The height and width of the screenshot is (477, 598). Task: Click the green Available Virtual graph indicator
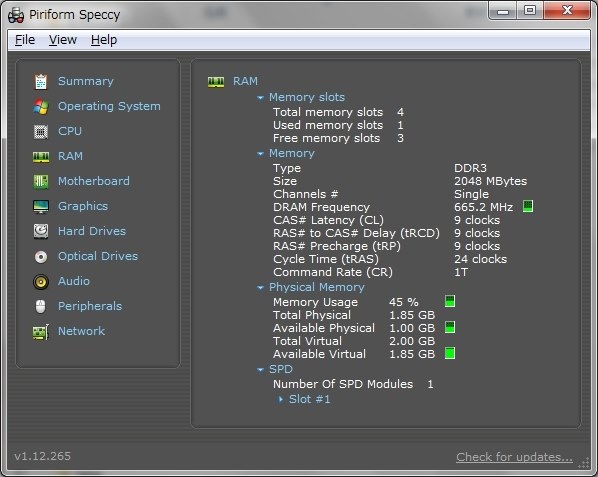pyautogui.click(x=450, y=353)
